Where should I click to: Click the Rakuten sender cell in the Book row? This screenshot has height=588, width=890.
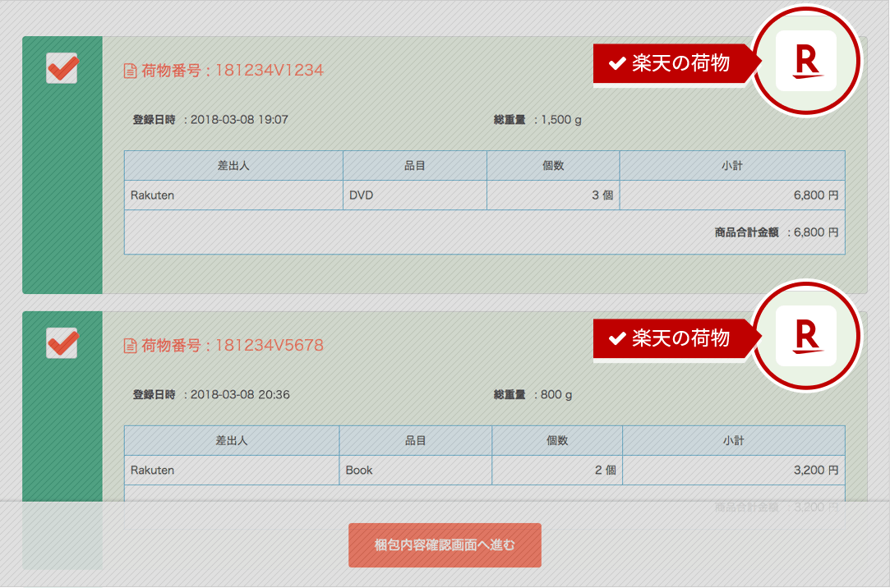[x=232, y=470]
